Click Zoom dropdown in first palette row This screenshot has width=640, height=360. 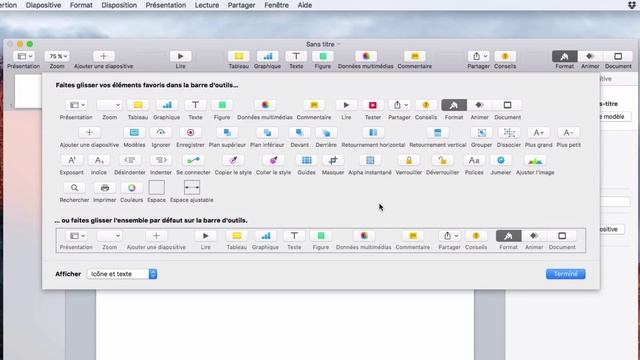[x=109, y=105]
